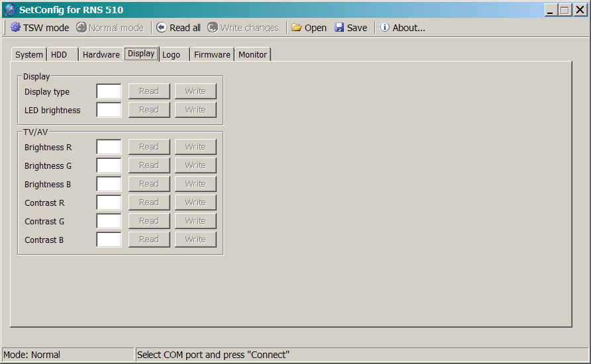Click the 'Display type' label
Image resolution: width=591 pixels, height=364 pixels.
pos(47,92)
